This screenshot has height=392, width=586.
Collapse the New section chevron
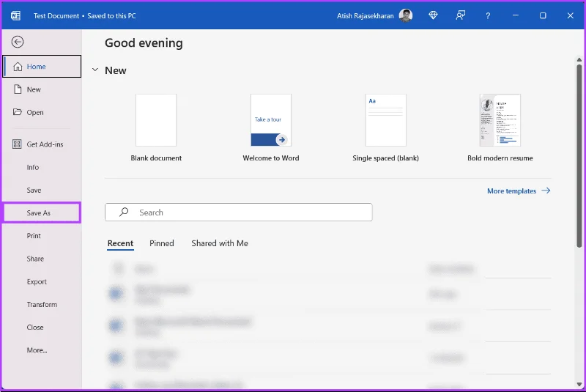[95, 70]
